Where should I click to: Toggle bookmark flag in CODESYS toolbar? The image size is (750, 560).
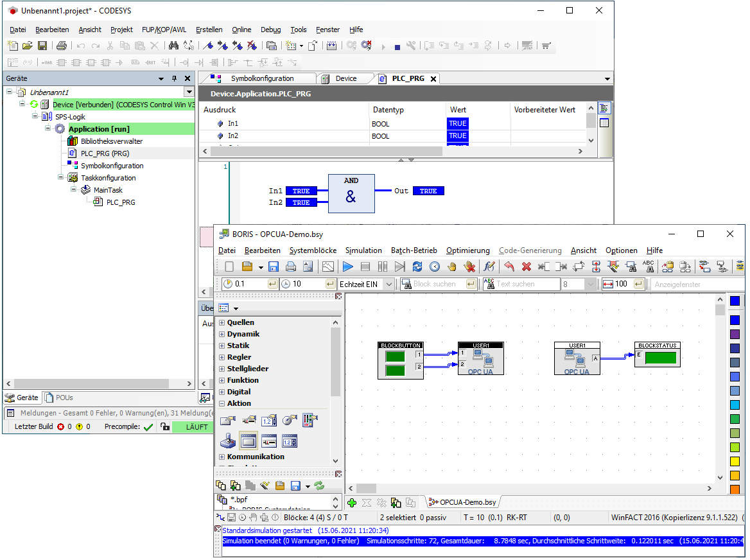coord(208,46)
